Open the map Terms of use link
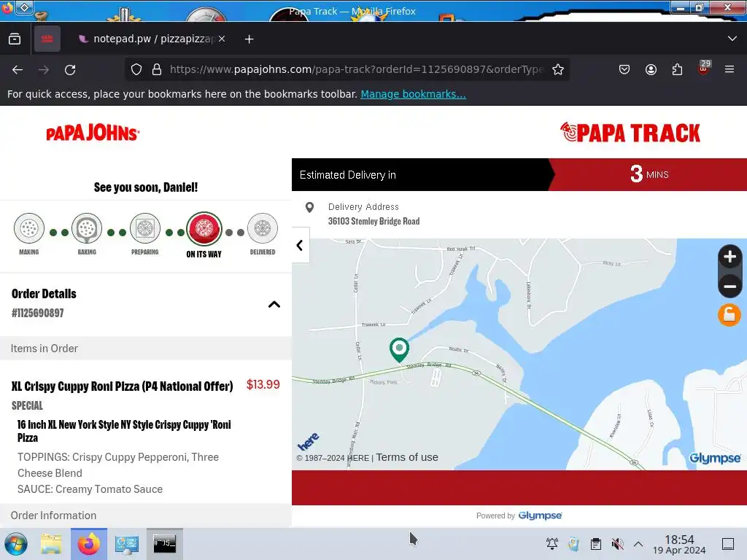The width and height of the screenshot is (747, 560). [x=407, y=457]
